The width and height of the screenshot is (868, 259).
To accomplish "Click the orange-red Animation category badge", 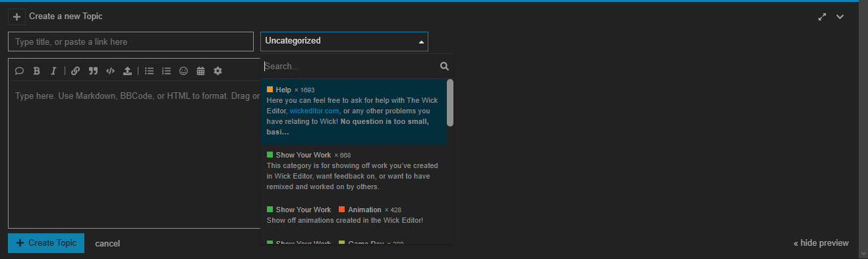I will (341, 210).
